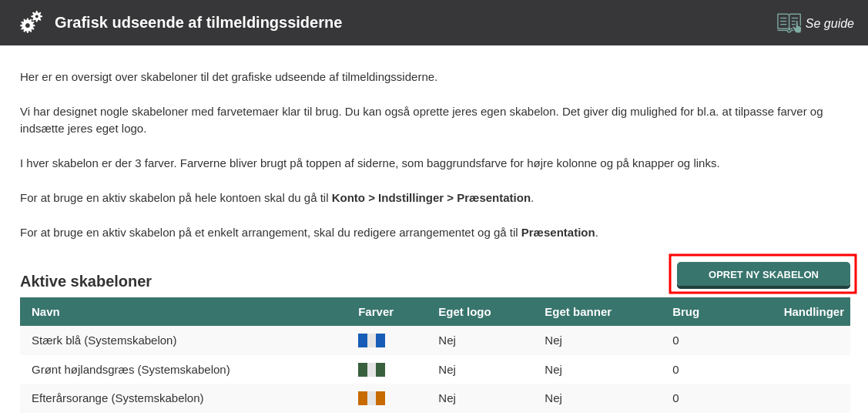Viewport: 868px width, 416px height.
Task: Click the Brug value of Stærk blå row
Action: pyautogui.click(x=675, y=341)
